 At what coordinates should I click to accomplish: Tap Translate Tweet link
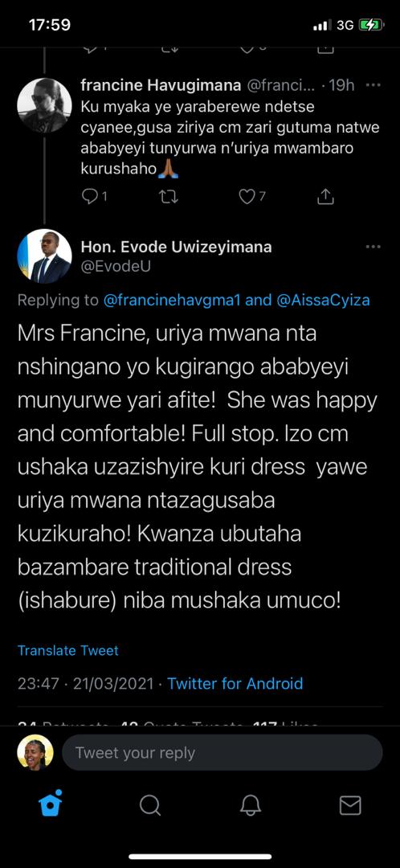[x=68, y=650]
